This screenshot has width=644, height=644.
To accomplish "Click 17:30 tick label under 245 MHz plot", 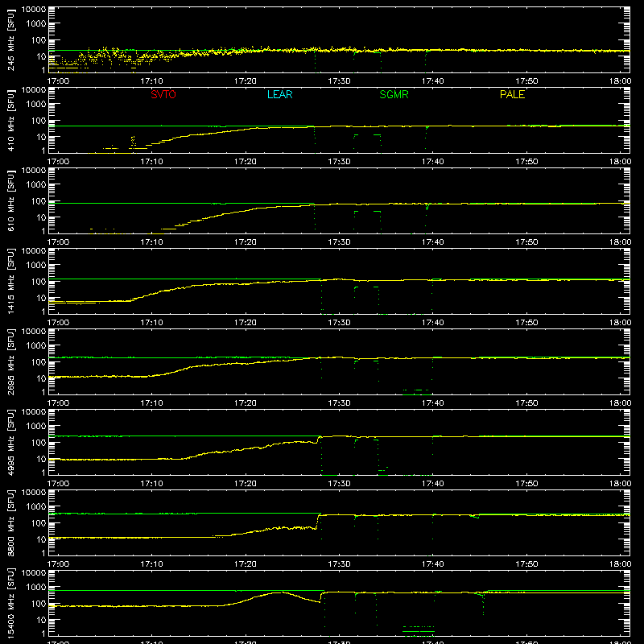I will tap(339, 81).
